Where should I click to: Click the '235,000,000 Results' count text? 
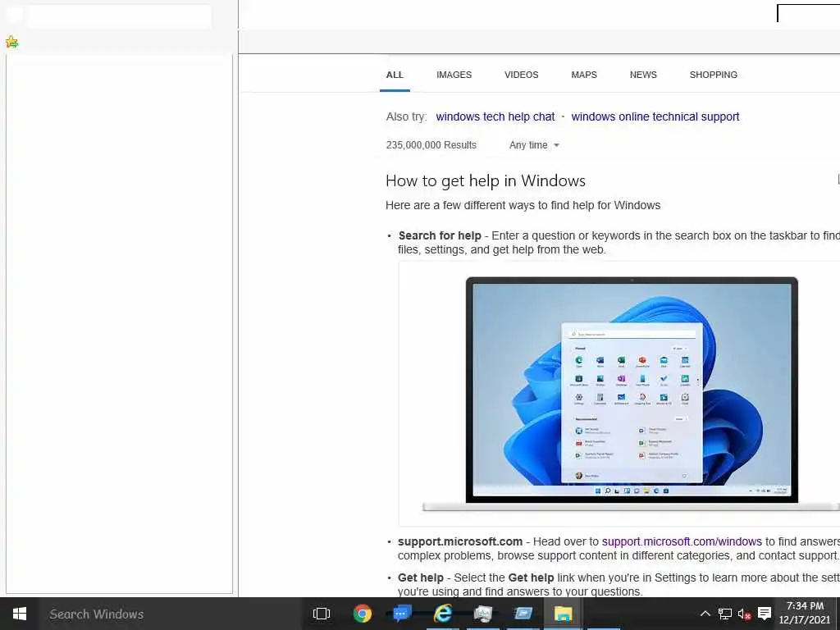(431, 145)
